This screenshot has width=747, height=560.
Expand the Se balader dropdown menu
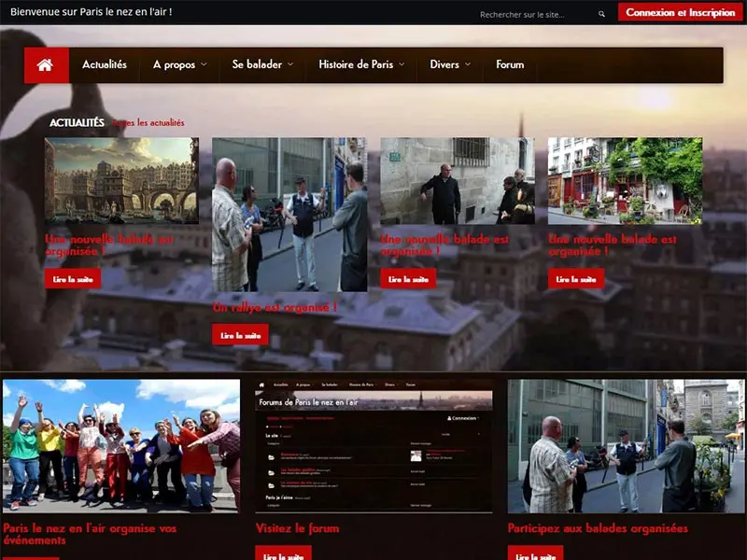coord(262,65)
